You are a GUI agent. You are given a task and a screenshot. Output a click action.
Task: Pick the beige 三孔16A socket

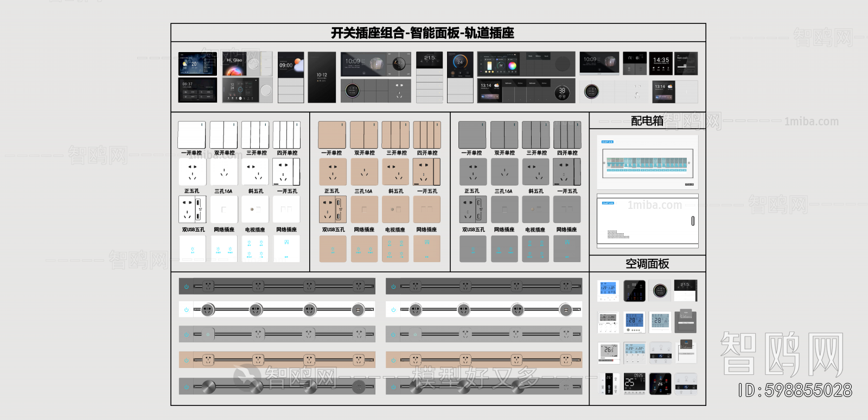364,172
